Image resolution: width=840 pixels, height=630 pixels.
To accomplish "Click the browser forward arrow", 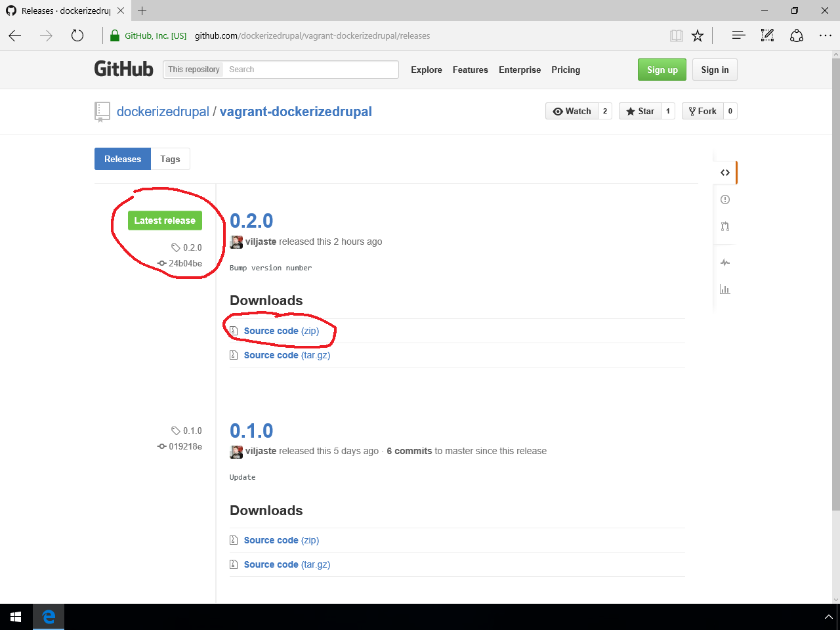I will (46, 35).
